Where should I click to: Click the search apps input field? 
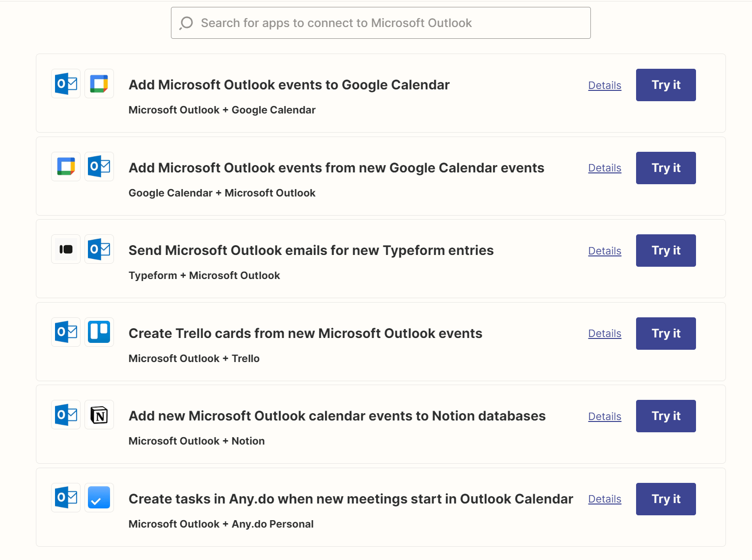(x=381, y=23)
